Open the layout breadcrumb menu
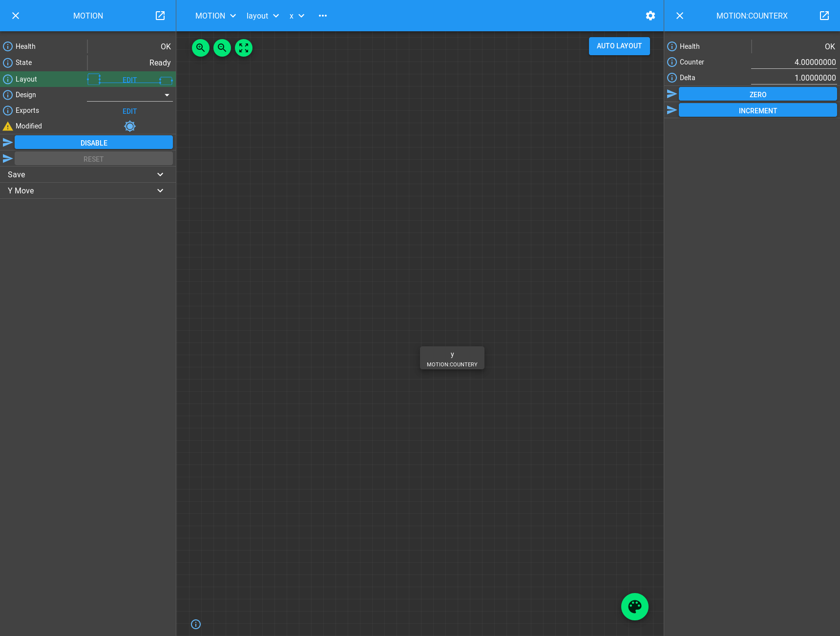The image size is (840, 636). 262,16
